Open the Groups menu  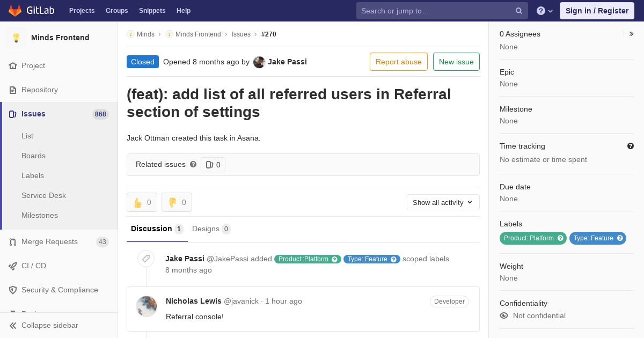coord(117,11)
